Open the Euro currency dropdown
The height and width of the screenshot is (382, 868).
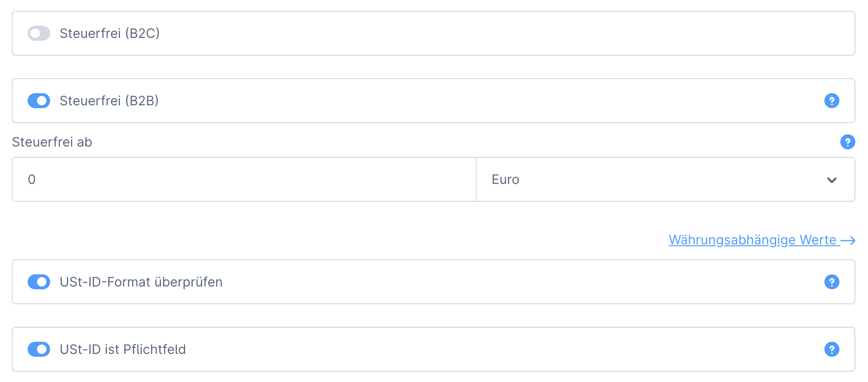tap(656, 180)
